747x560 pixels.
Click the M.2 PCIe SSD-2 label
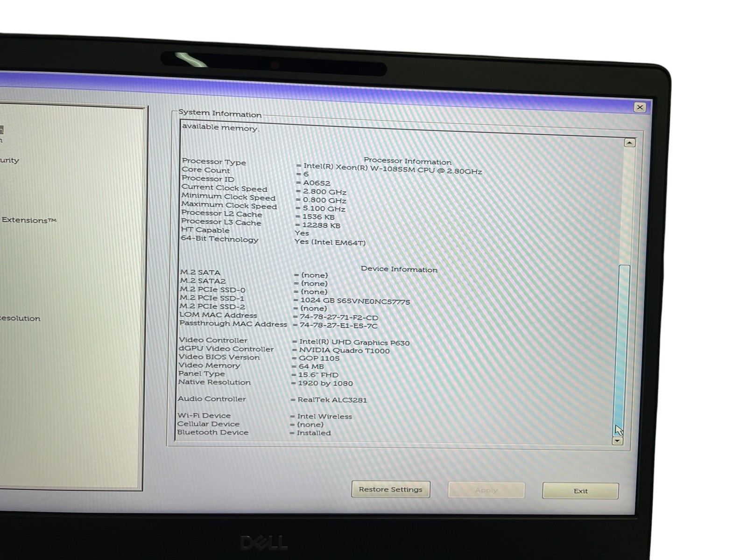coord(212,306)
